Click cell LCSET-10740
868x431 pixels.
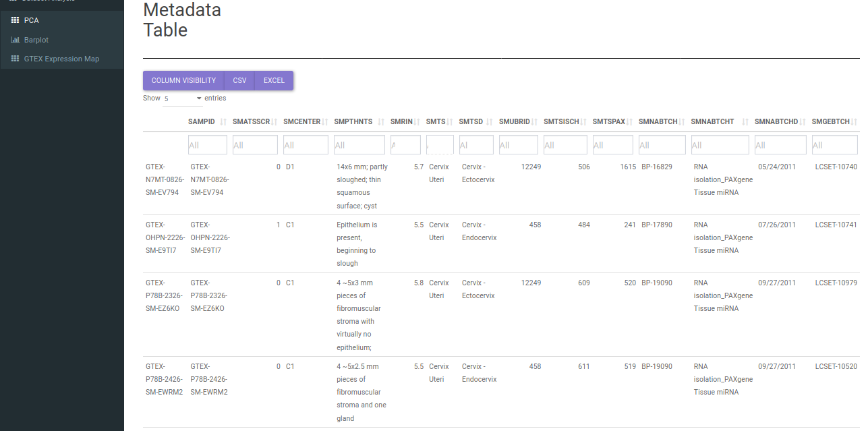836,167
